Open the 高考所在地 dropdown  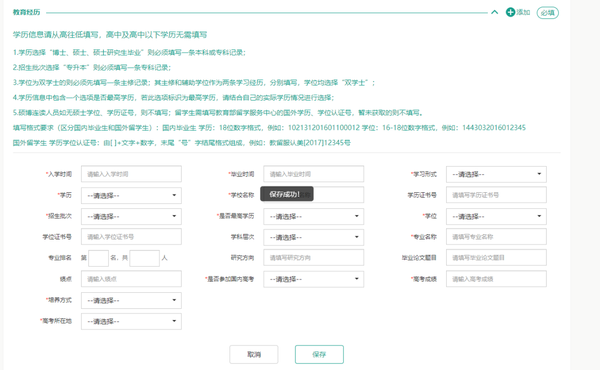coord(131,321)
